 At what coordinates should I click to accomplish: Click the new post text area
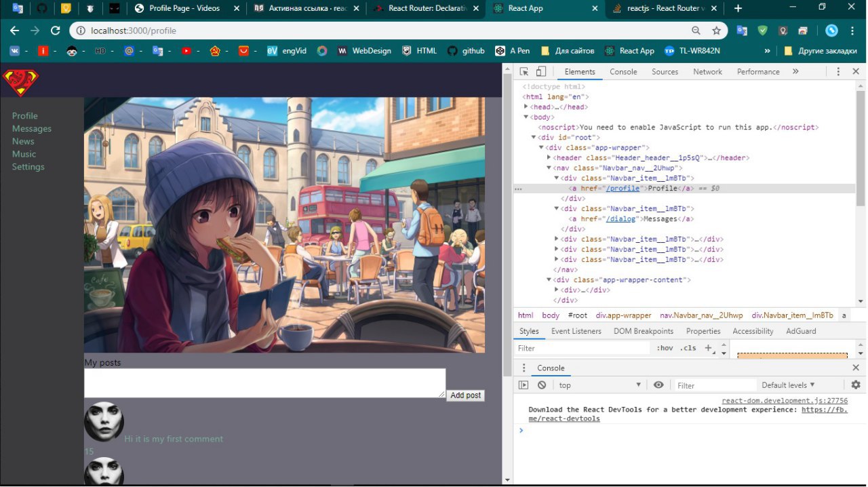pyautogui.click(x=264, y=383)
